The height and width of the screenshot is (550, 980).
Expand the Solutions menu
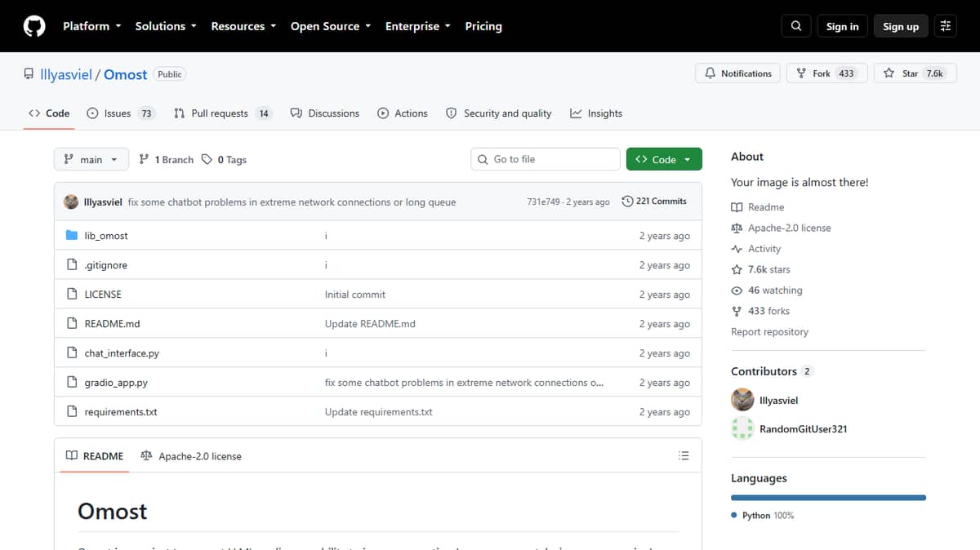click(166, 26)
